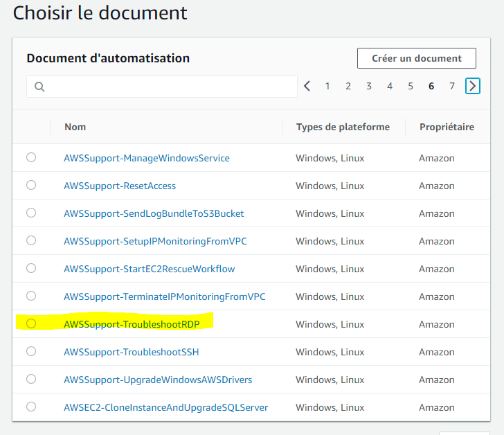Open the AWSSupport-StartEC2RescueWorkflow link
Screen dimensions: 504x435
pos(149,269)
